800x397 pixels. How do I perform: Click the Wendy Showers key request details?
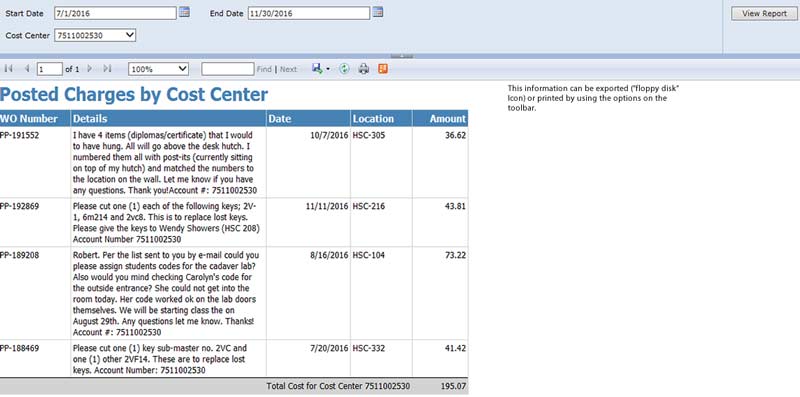click(166, 222)
